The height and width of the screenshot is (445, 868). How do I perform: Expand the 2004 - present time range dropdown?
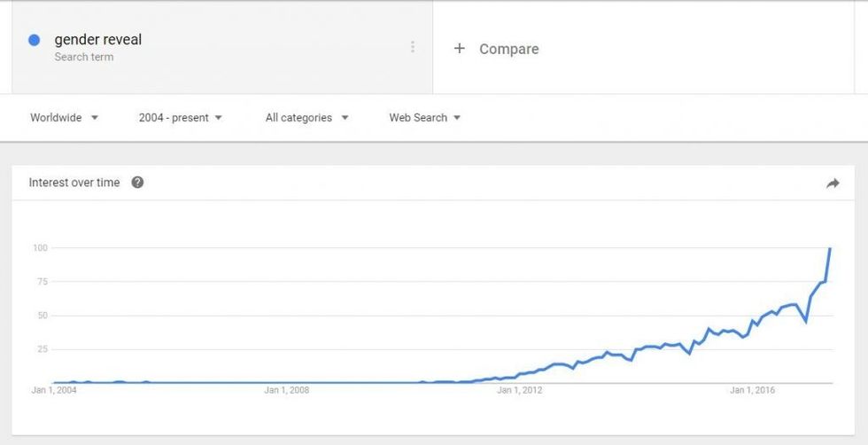(180, 118)
